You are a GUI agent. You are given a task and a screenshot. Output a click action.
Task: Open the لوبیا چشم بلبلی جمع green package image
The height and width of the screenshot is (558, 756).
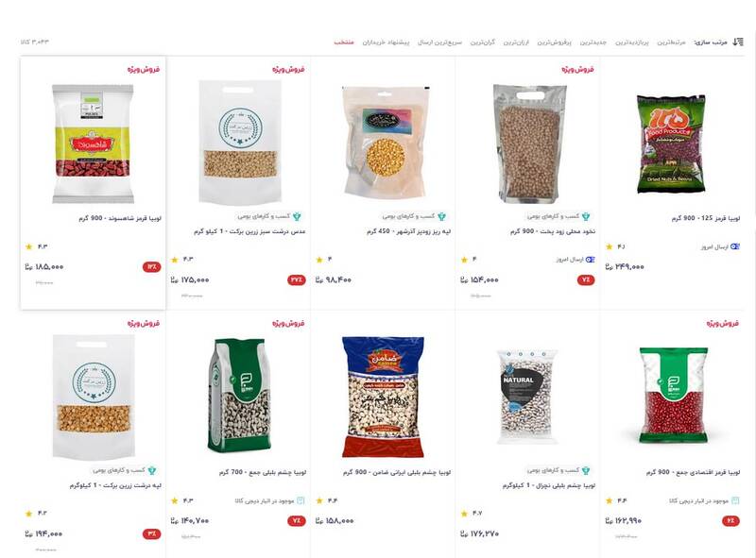point(239,395)
